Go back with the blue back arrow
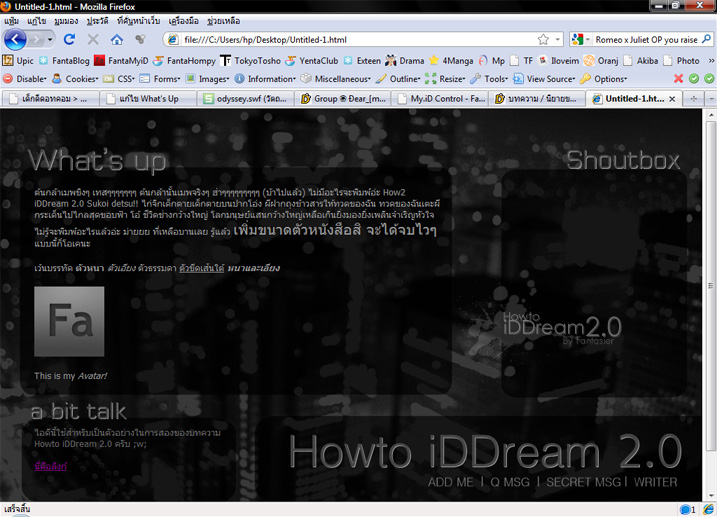 tap(15, 40)
